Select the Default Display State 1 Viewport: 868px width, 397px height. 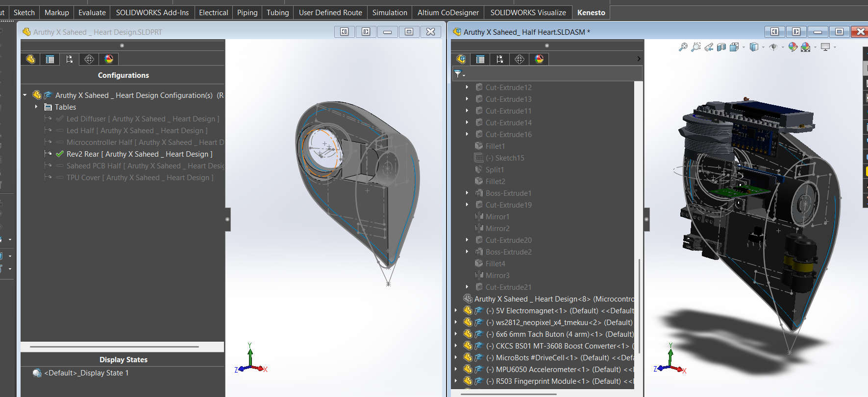click(x=86, y=373)
